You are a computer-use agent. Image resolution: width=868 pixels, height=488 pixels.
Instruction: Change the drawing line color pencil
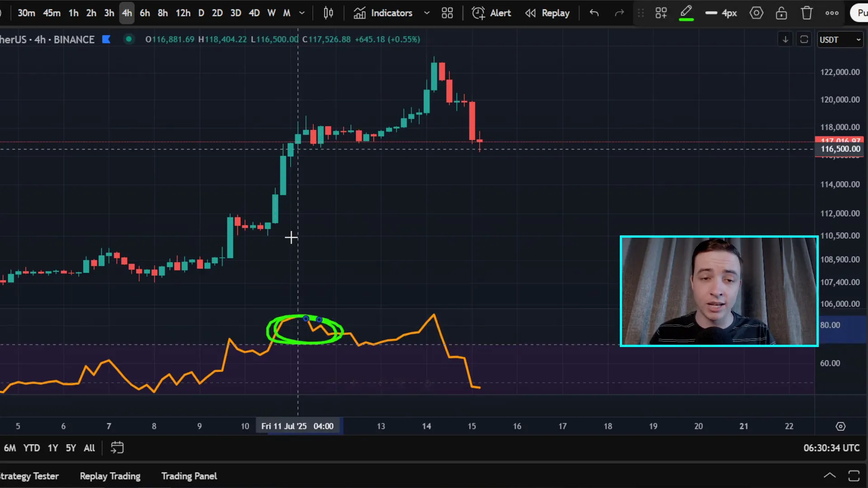point(686,13)
